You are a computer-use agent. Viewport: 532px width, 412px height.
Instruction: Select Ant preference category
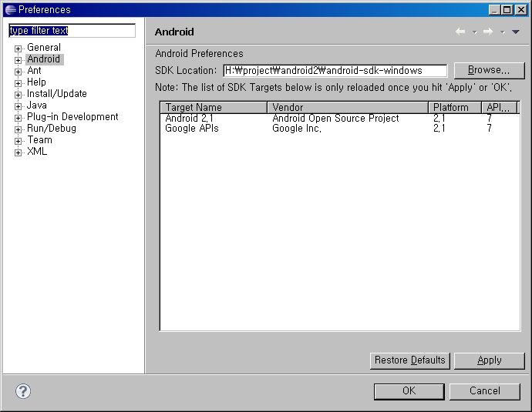(x=34, y=71)
